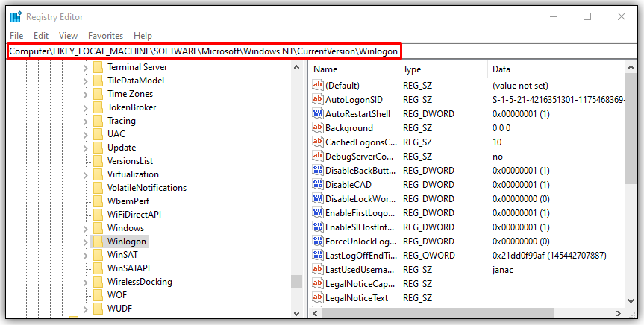
Task: Click the registry path address bar
Action: pyautogui.click(x=204, y=51)
